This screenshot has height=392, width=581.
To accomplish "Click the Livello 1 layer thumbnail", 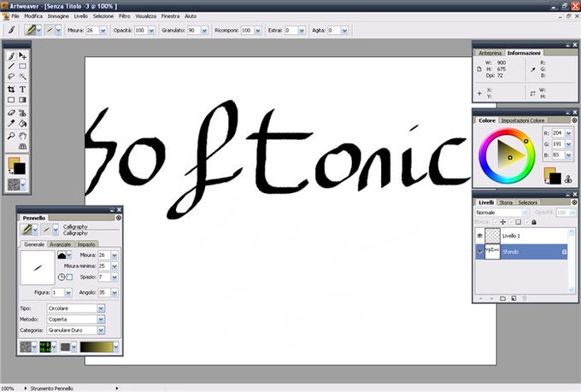I will (492, 236).
